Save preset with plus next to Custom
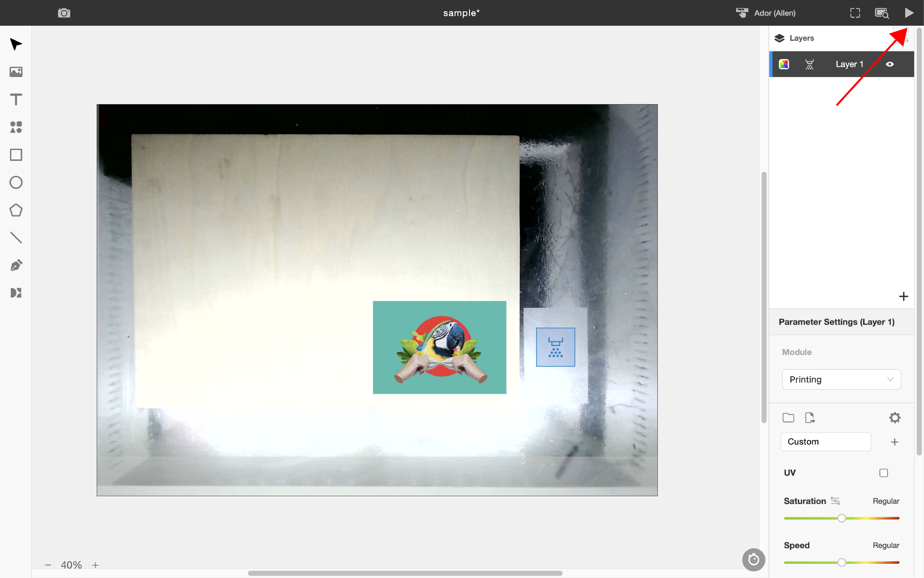The height and width of the screenshot is (578, 924). tap(895, 442)
